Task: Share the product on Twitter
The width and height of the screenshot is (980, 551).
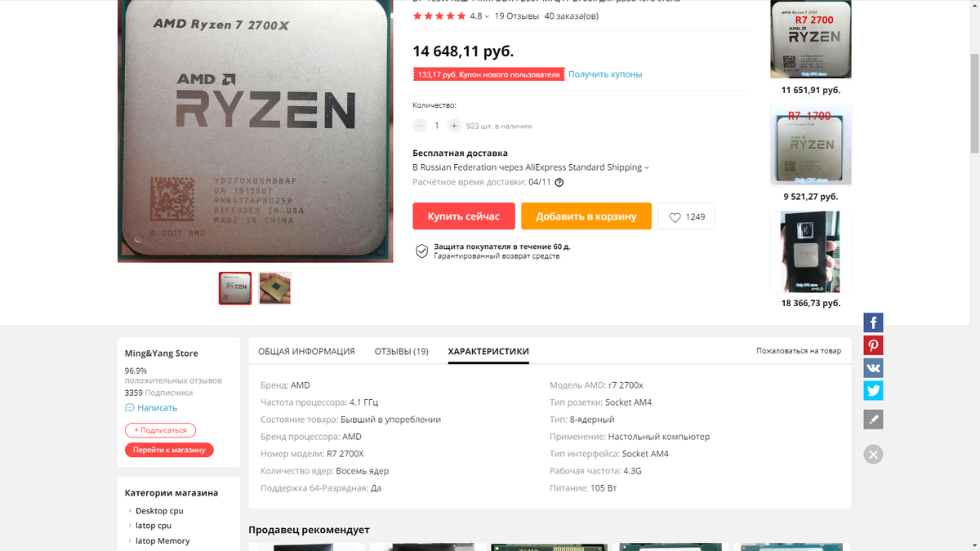Action: [x=873, y=390]
